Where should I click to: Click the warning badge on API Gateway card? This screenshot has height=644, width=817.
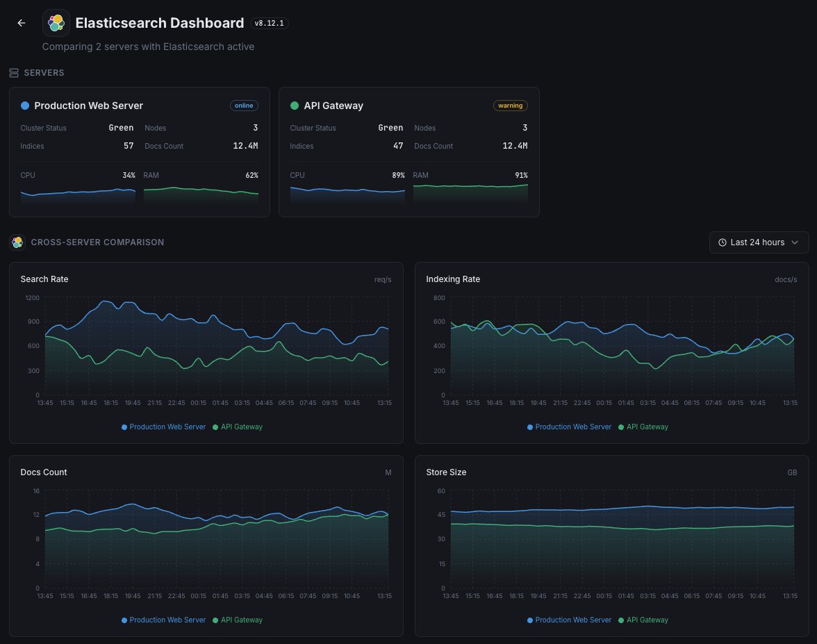[510, 106]
